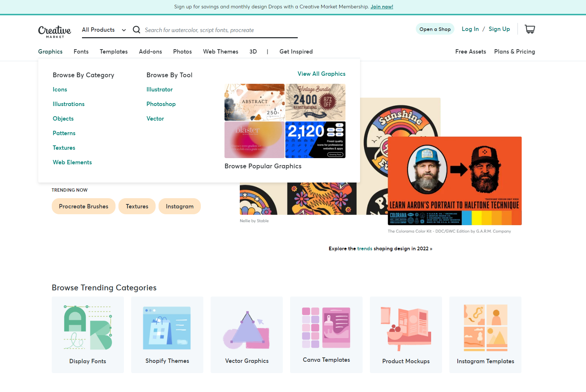Open the Free Assets page
Viewport: 586px width, 392px height.
pyautogui.click(x=470, y=52)
